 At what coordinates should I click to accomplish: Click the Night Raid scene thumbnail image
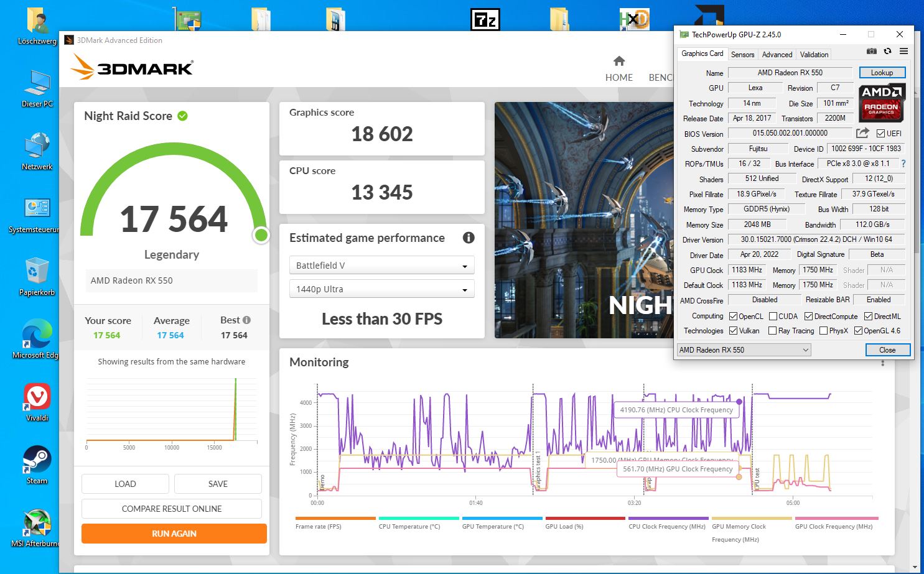pyautogui.click(x=584, y=220)
